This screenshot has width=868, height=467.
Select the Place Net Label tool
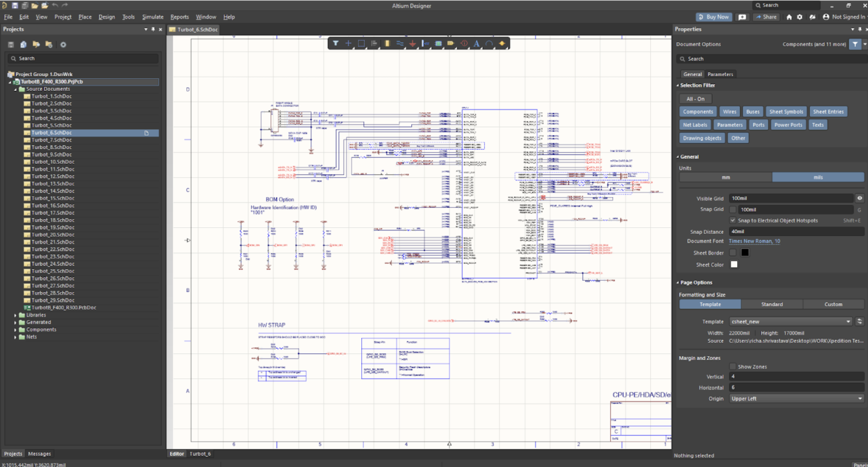pyautogui.click(x=425, y=43)
